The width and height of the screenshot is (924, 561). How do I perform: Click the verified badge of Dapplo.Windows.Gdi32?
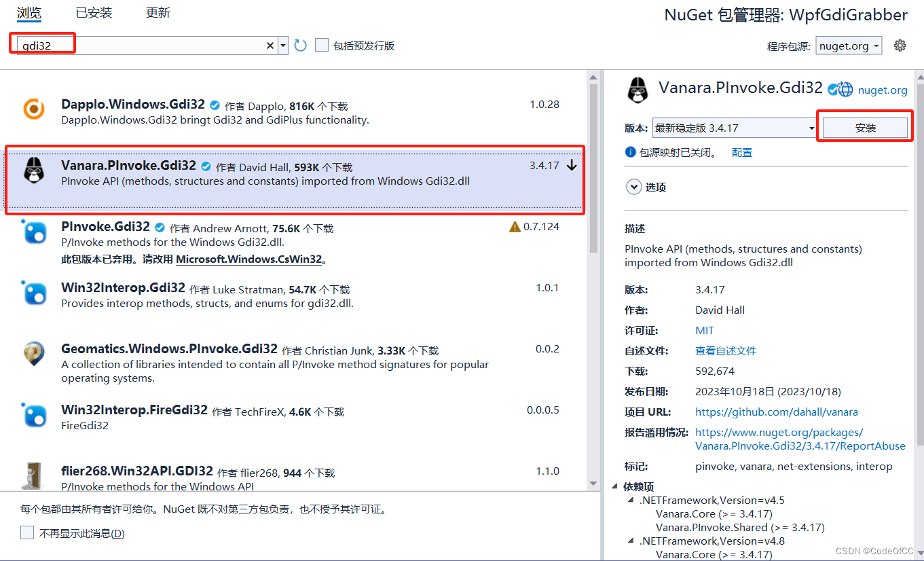(215, 105)
